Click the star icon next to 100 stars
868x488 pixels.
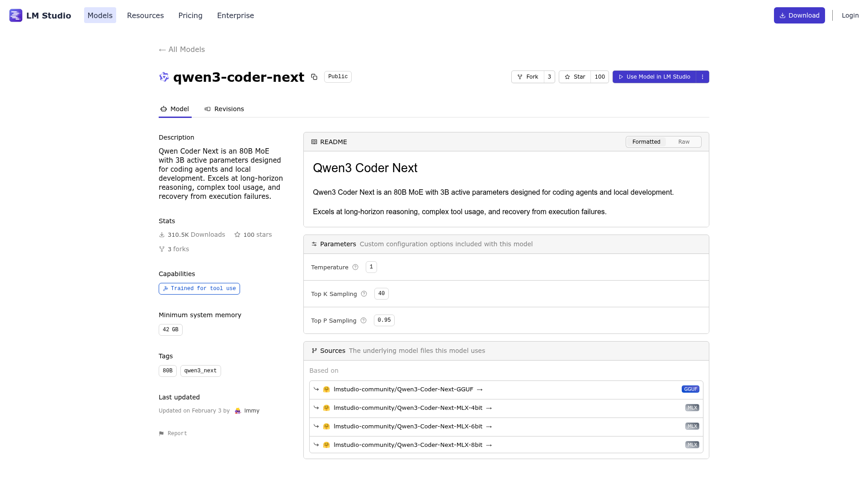click(237, 235)
